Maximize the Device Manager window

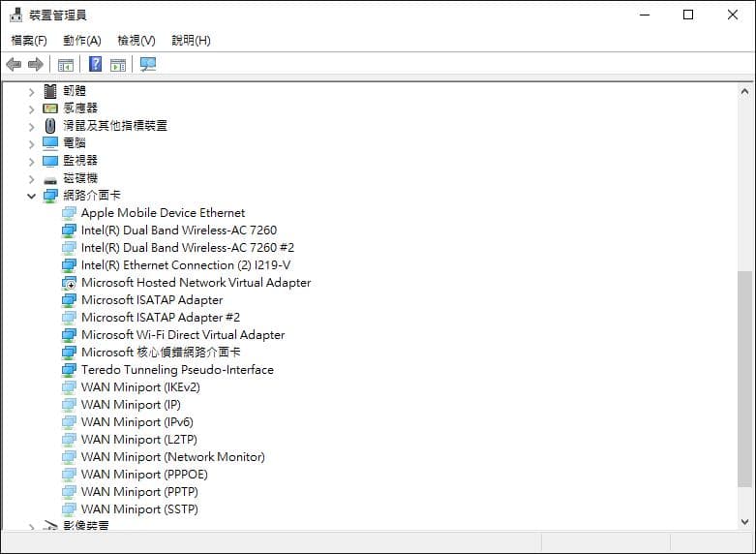click(x=688, y=15)
